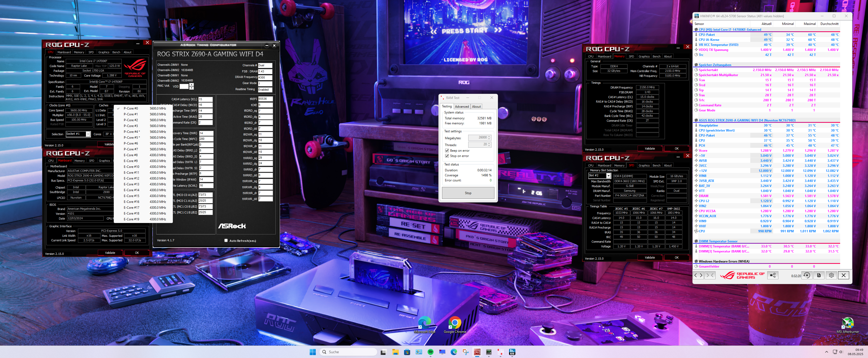868x358 pixels.
Task: Open the Socket #1 selection dropdown
Action: [88, 134]
